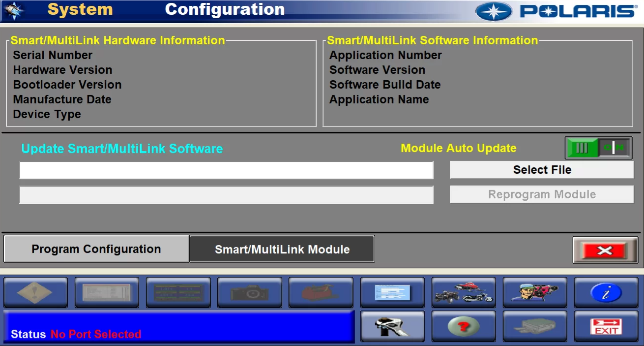Click the white software file path field
This screenshot has width=644, height=346.
click(x=226, y=170)
